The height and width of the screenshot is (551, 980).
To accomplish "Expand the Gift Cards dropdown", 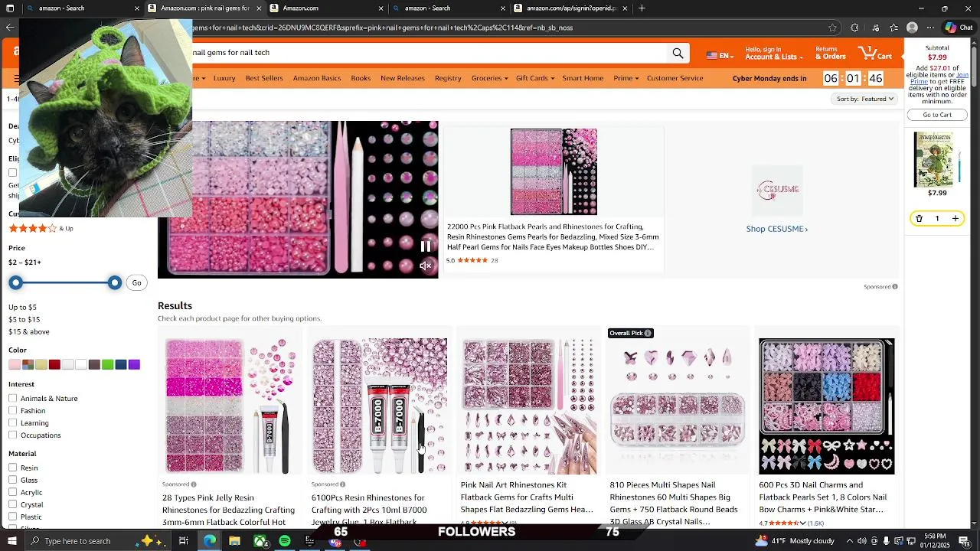I will [x=534, y=78].
